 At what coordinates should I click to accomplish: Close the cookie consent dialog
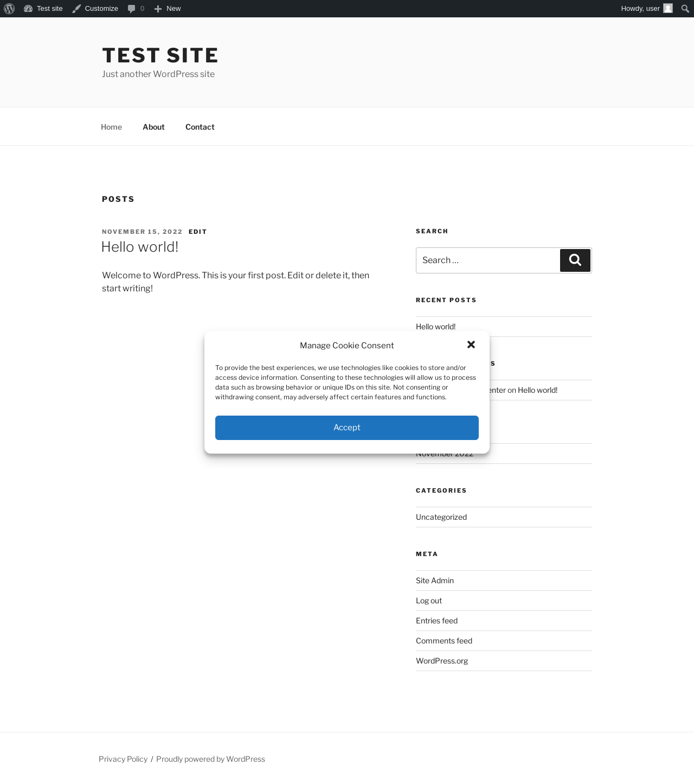point(471,345)
